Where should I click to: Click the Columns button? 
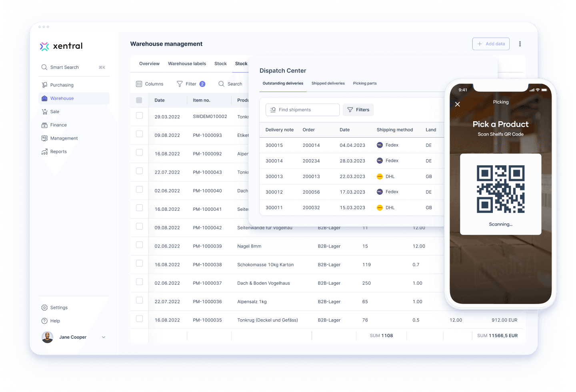click(x=150, y=84)
